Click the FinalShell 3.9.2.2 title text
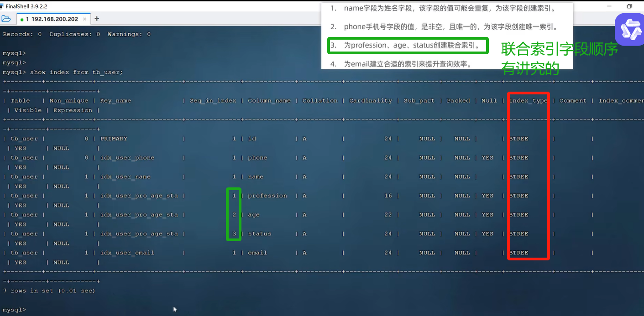 point(26,6)
